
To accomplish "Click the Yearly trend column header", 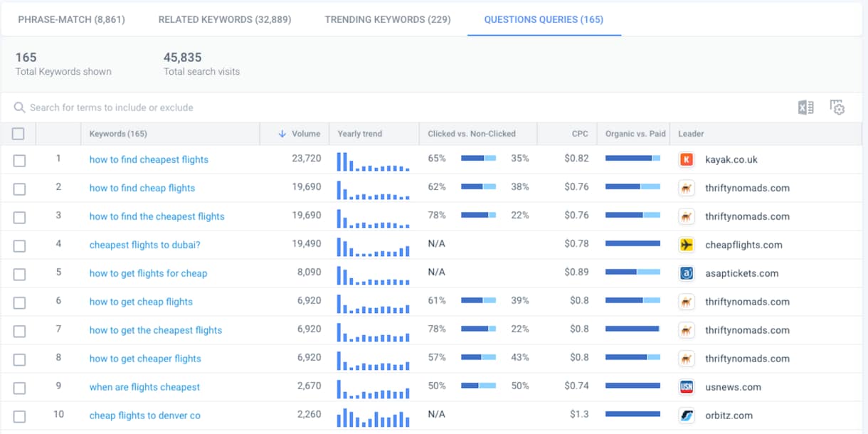I will [359, 134].
